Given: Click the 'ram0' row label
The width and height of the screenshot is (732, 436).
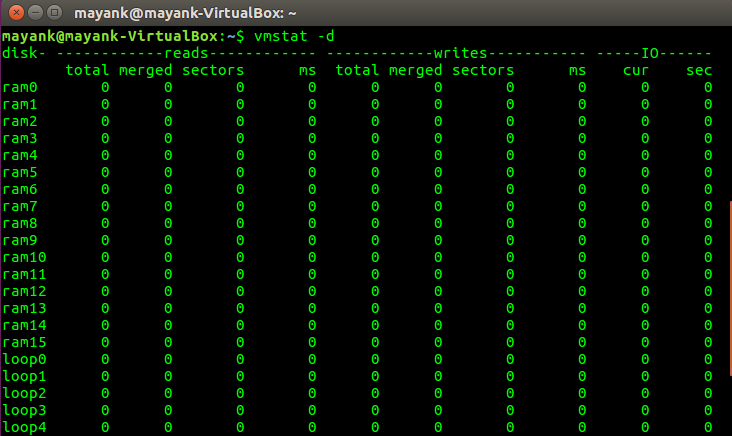Looking at the screenshot, I should [20, 87].
